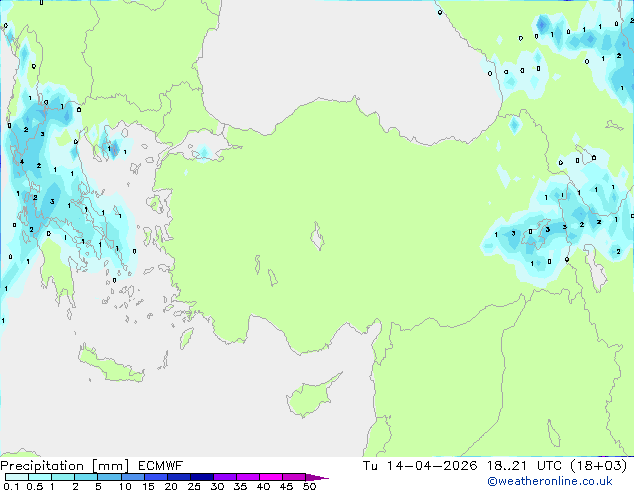Click the 'ECMWF' model label
The height and width of the screenshot is (490, 634).
(161, 466)
